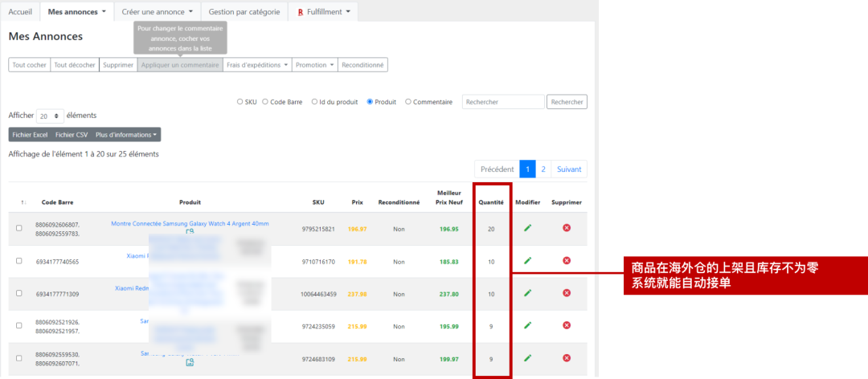Viewport: 868px width, 379px height.
Task: Open the Montre Connectée Samsung Galaxy Watch 4 link
Action: pos(190,224)
